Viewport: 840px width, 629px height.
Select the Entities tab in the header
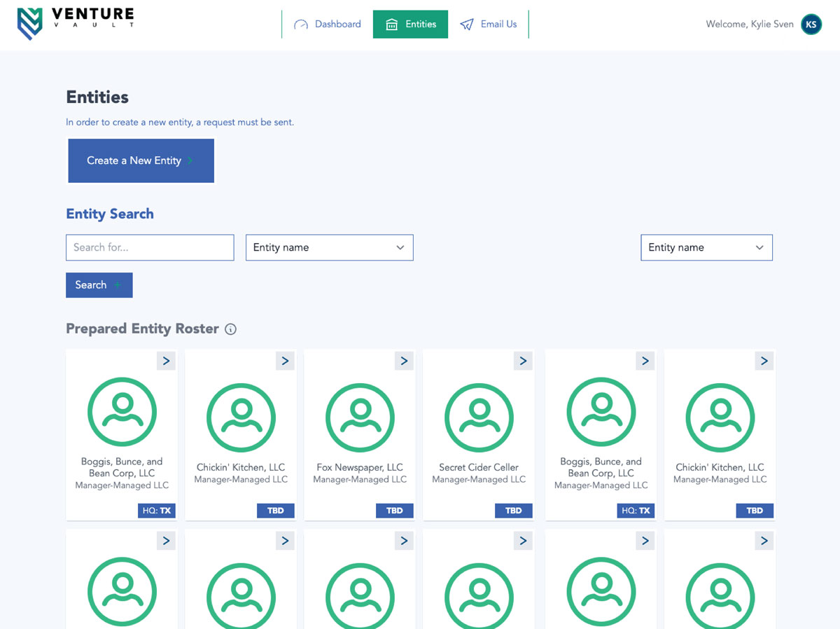410,25
